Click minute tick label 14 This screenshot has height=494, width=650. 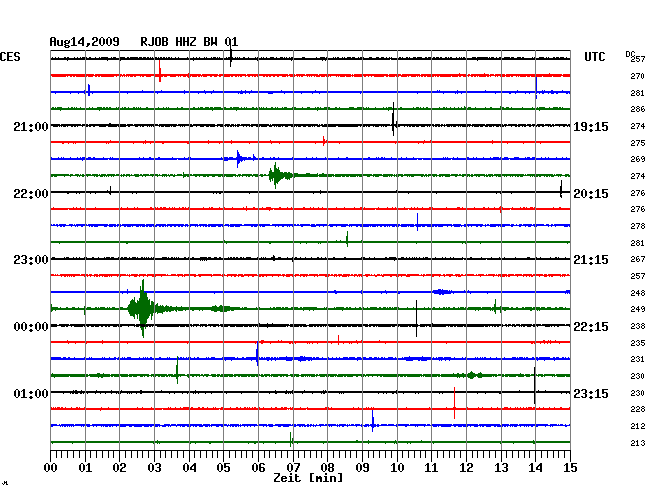point(536,467)
